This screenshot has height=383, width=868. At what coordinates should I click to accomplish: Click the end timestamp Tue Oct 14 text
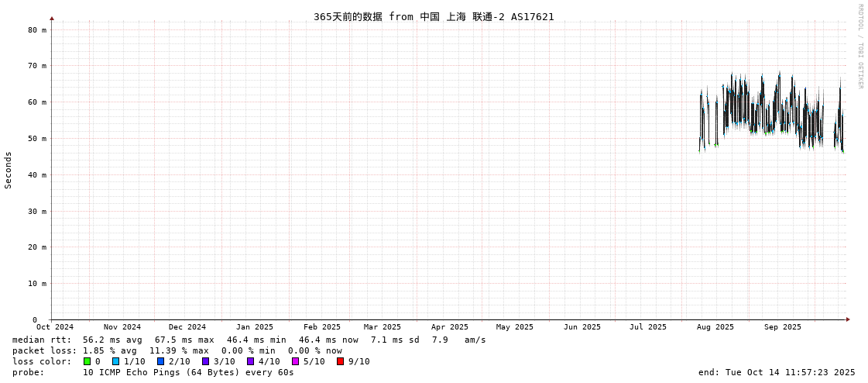click(x=777, y=372)
